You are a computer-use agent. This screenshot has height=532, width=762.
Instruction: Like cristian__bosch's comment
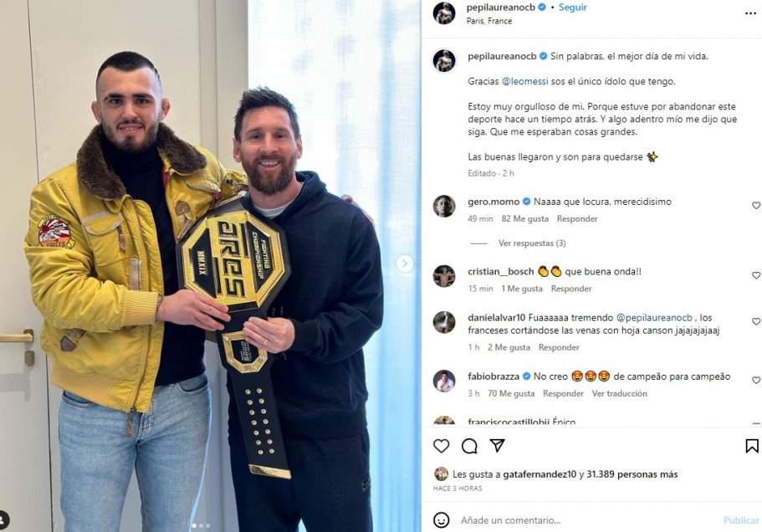pos(756,275)
